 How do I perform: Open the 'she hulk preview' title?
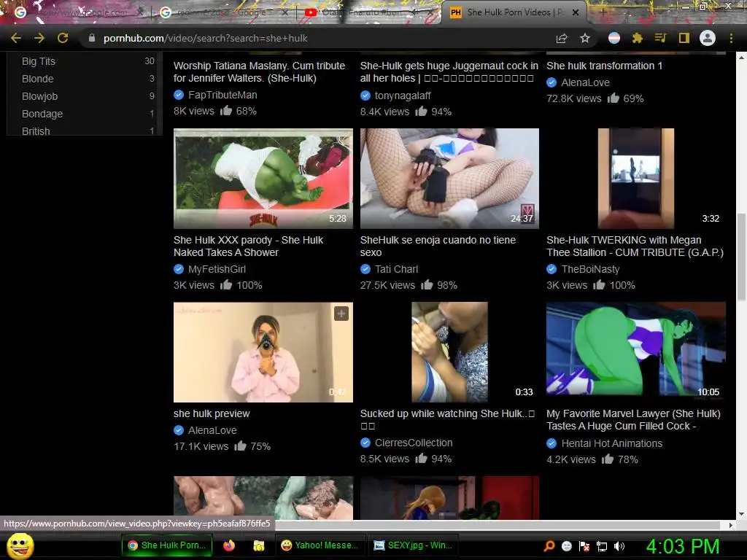pyautogui.click(x=212, y=413)
